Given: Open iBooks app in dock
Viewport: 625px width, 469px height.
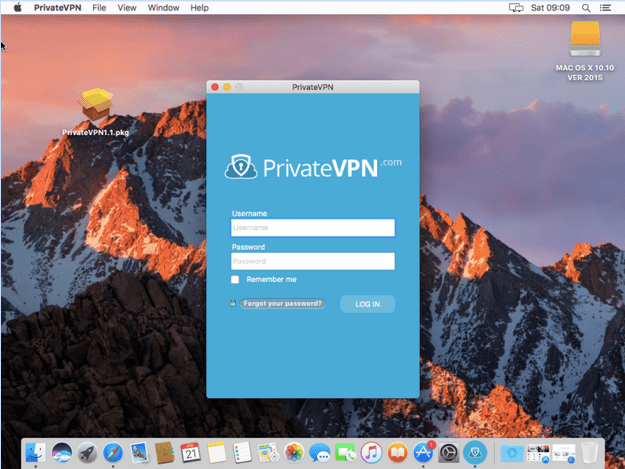Looking at the screenshot, I should [x=397, y=453].
